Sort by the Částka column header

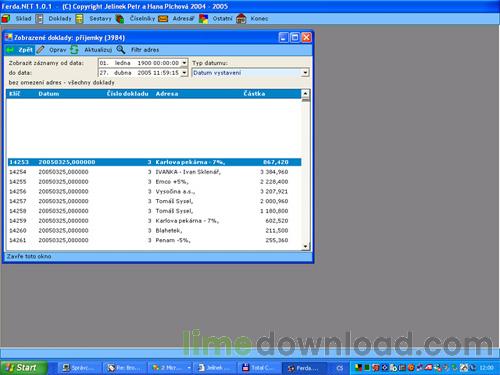[254, 94]
